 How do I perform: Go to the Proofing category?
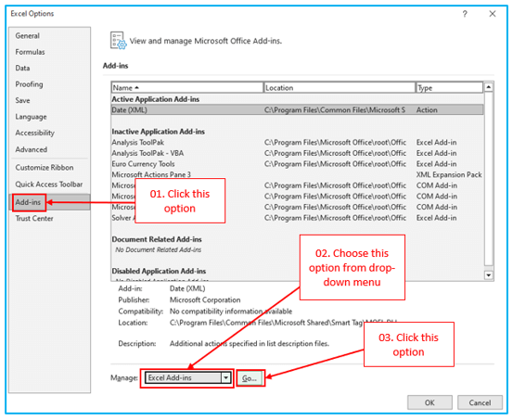29,84
